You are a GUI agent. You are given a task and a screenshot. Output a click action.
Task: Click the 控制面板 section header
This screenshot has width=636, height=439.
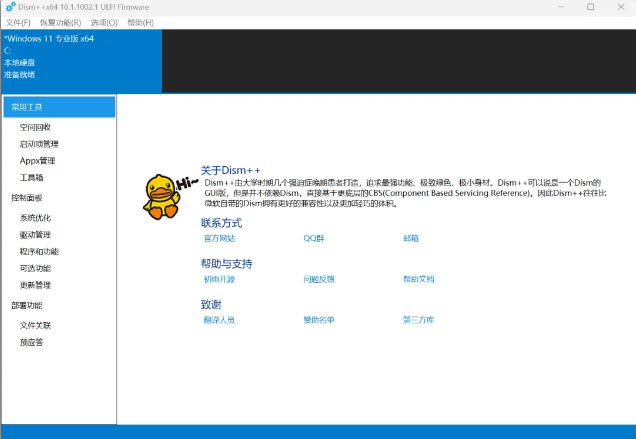point(27,198)
